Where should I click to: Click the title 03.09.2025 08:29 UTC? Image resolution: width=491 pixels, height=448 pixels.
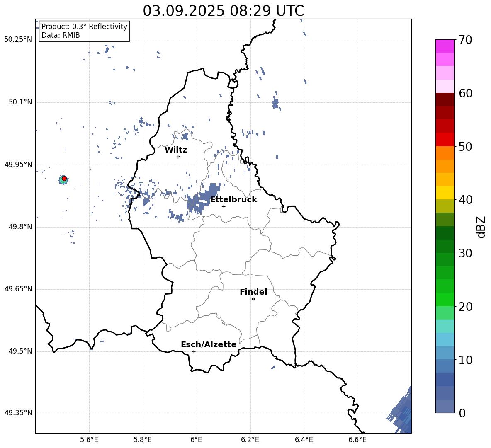click(223, 11)
